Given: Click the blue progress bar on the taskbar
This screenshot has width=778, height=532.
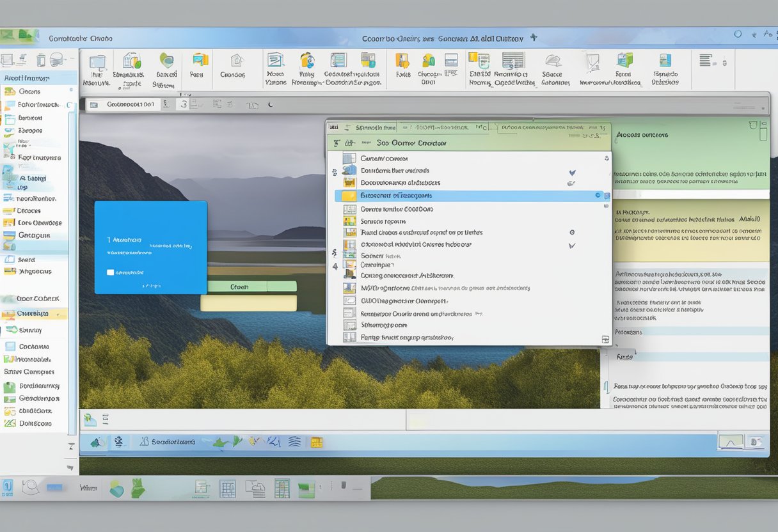Looking at the screenshot, I should [55, 487].
